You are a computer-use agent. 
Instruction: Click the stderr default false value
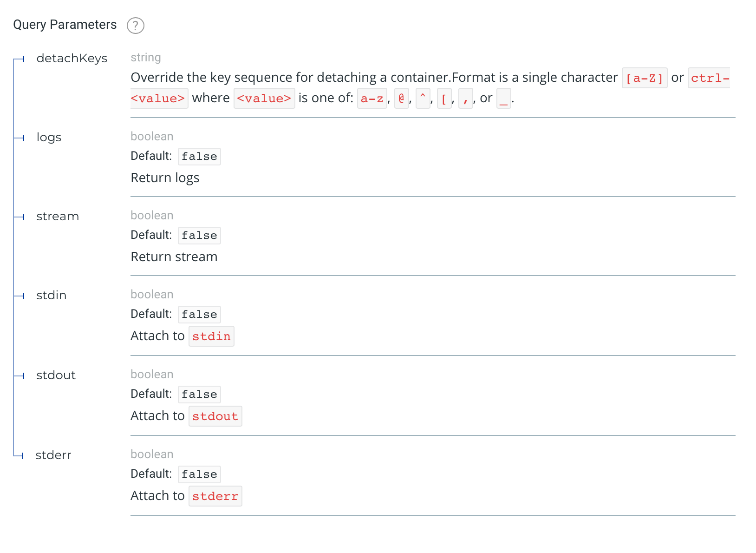coord(199,474)
